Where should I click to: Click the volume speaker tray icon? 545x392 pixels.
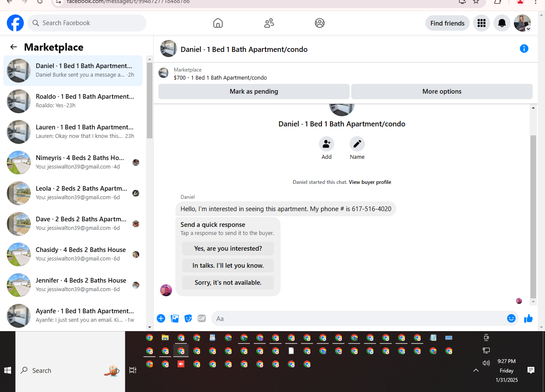[486, 363]
